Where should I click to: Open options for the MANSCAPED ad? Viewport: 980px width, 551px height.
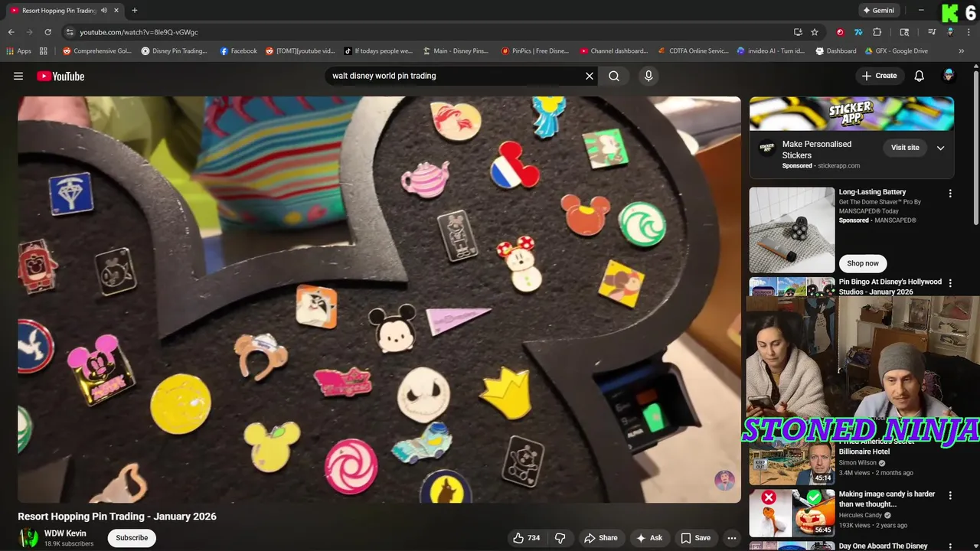click(x=950, y=194)
